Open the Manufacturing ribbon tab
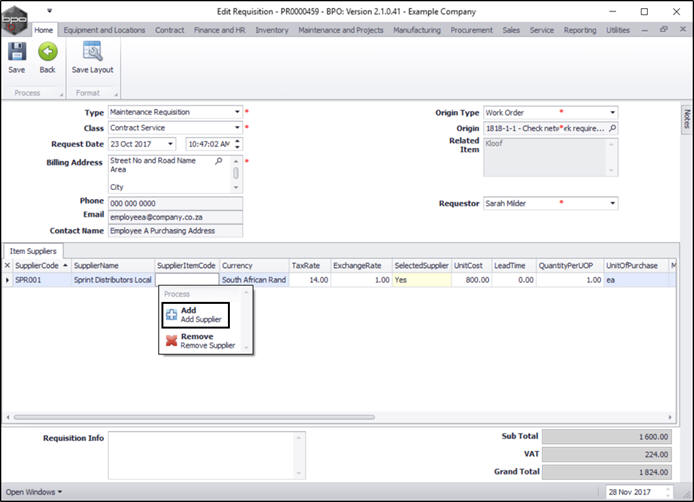Image resolution: width=694 pixels, height=502 pixels. pos(417,30)
